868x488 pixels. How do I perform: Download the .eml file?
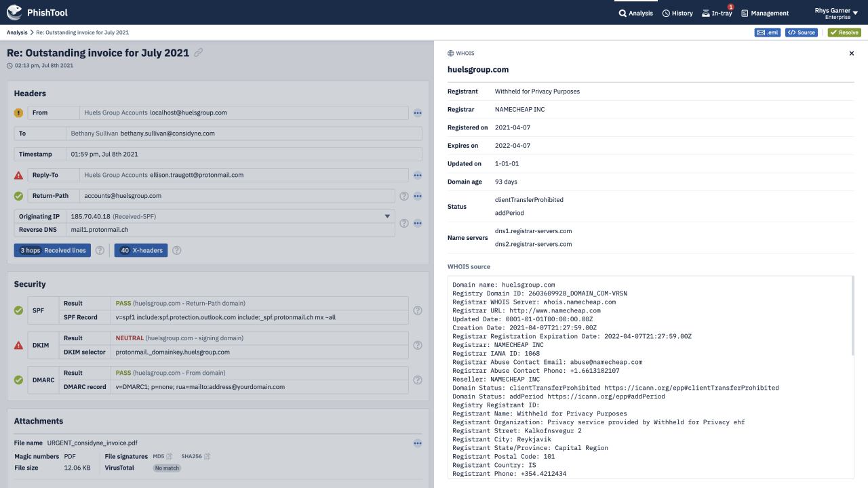tap(768, 33)
